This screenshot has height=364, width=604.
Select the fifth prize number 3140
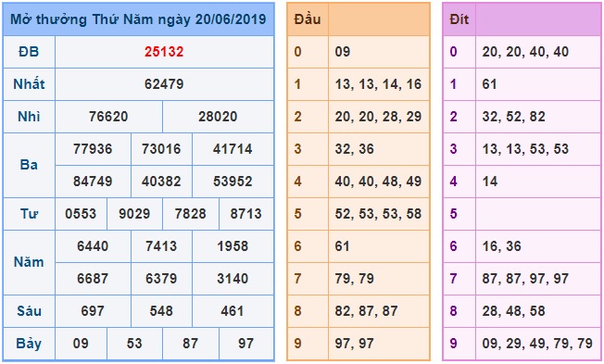click(233, 278)
